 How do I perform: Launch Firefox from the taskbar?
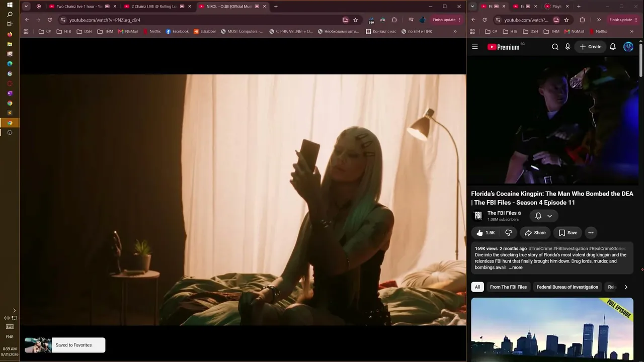click(x=10, y=34)
